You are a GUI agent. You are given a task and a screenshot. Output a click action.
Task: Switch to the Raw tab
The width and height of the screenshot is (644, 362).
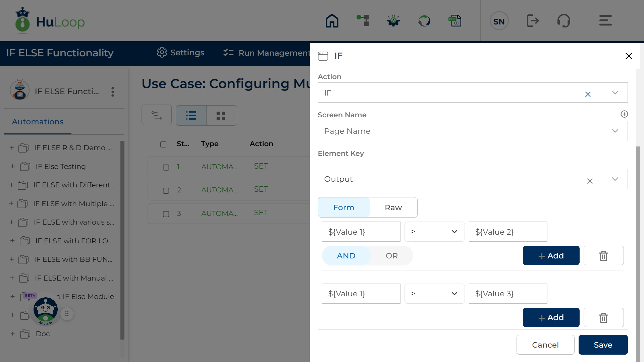click(x=393, y=207)
